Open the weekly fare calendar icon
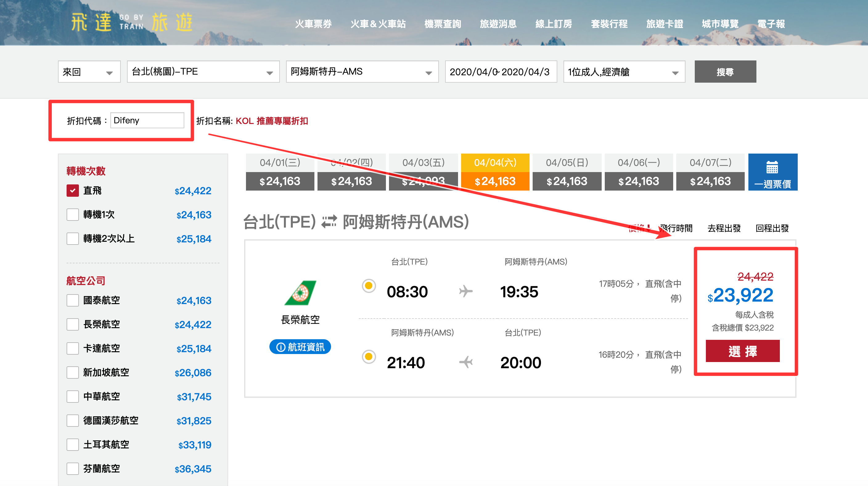Screen dimensions: 868x486 pos(772,167)
